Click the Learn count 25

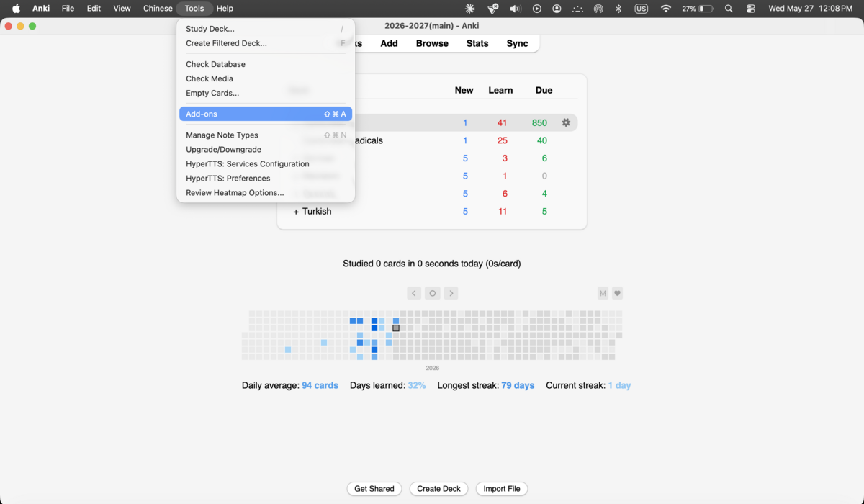[x=503, y=140]
